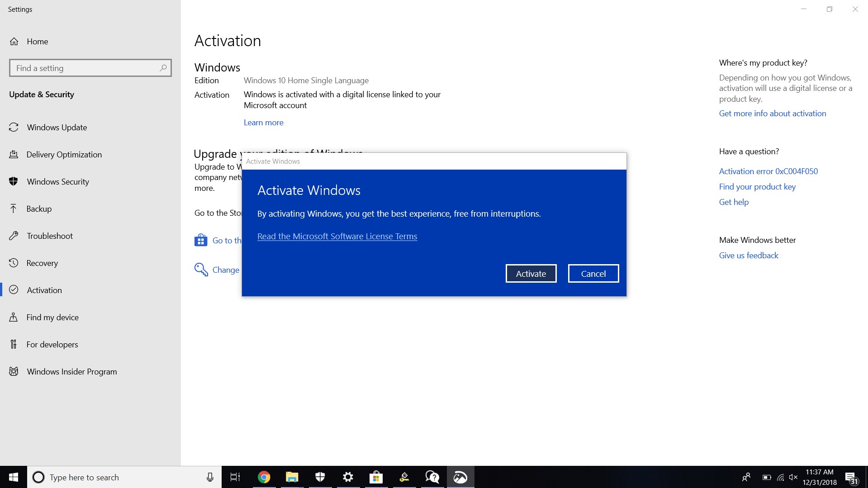Open the Action Center notifications icon
This screenshot has height=488, width=868.
[x=851, y=477]
